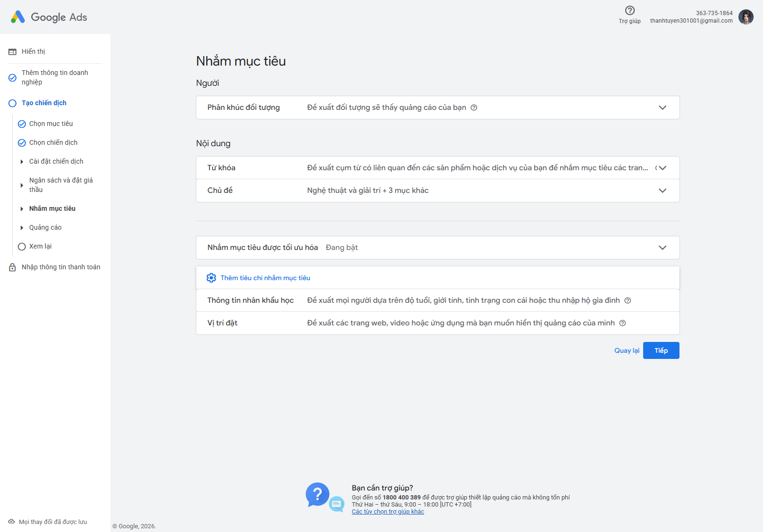Click Thêm tiêu chí nhắm mục tiêu link
Screen dimensions: 763x532
(265, 278)
